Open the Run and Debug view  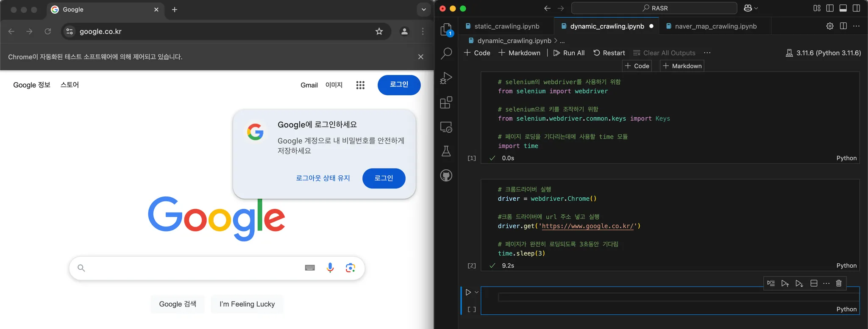pos(446,78)
